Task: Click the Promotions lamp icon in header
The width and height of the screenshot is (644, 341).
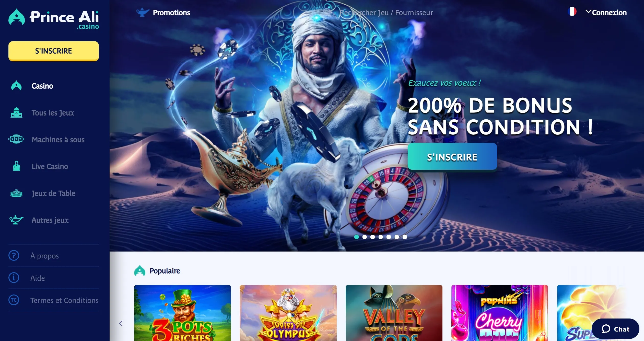Action: 143,12
